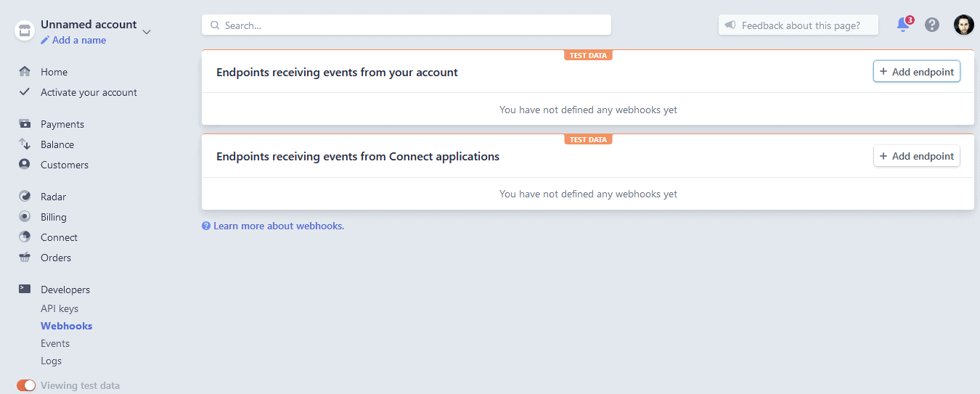The height and width of the screenshot is (394, 980).
Task: Open Logs under Developers
Action: pos(51,361)
